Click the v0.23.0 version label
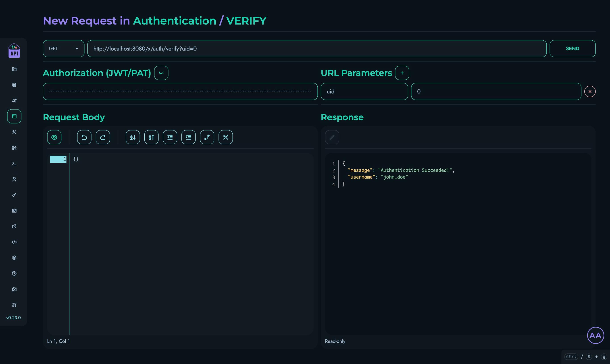Image resolution: width=610 pixels, height=364 pixels. [x=13, y=318]
